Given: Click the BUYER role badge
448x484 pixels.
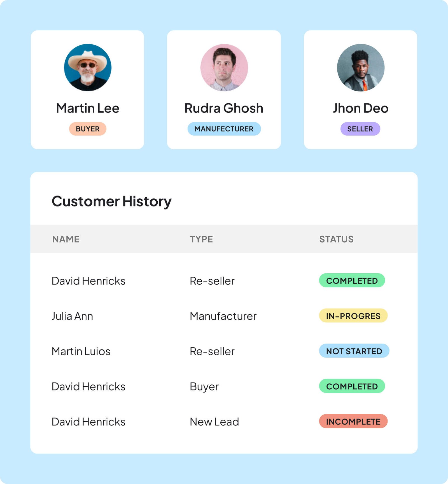Looking at the screenshot, I should (88, 129).
